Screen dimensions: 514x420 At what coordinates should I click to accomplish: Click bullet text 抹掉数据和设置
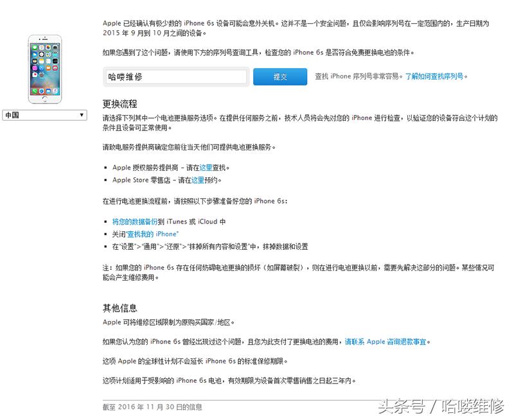(x=285, y=247)
